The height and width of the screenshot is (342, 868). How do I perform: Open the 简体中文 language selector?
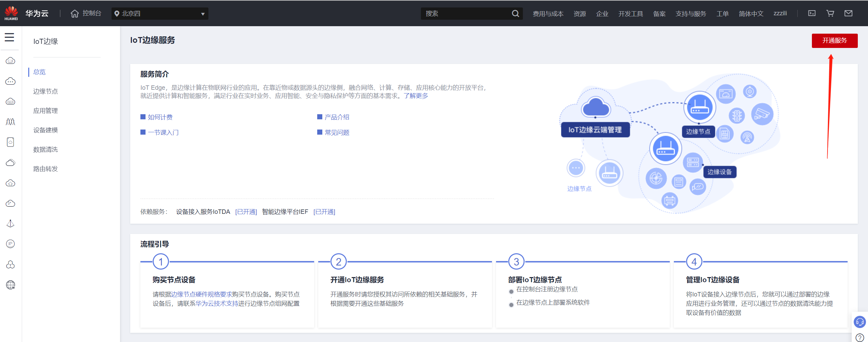pyautogui.click(x=751, y=14)
